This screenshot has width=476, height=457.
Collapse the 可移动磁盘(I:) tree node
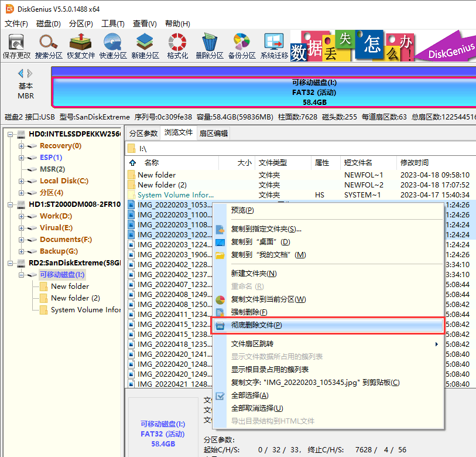[x=21, y=275]
